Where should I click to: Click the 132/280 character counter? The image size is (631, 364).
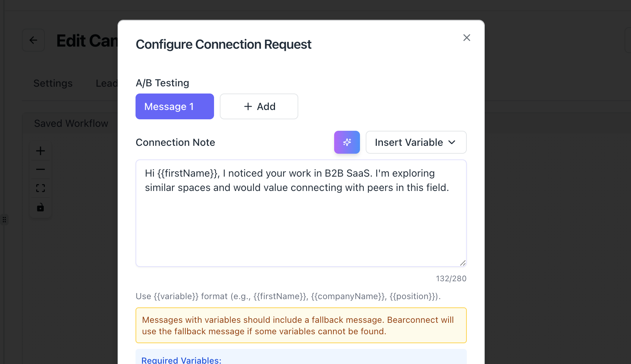click(451, 279)
